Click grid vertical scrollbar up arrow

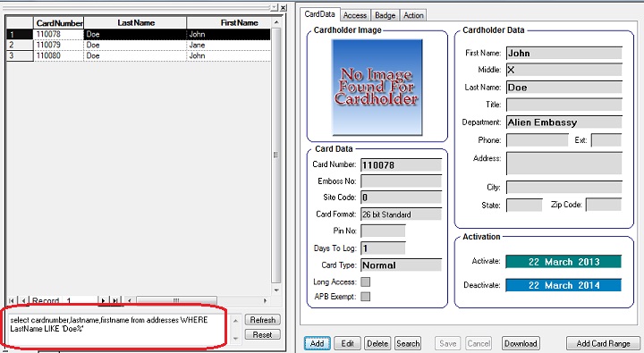pyautogui.click(x=276, y=22)
